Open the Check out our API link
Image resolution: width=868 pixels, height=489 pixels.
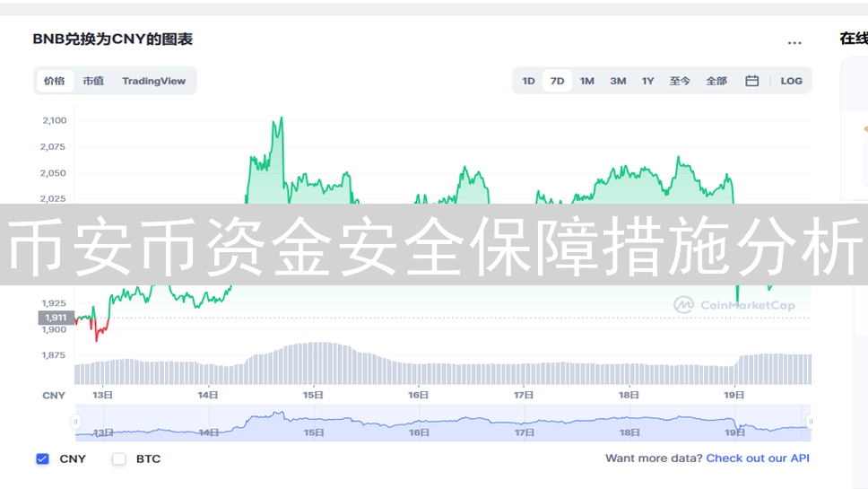[x=758, y=458]
